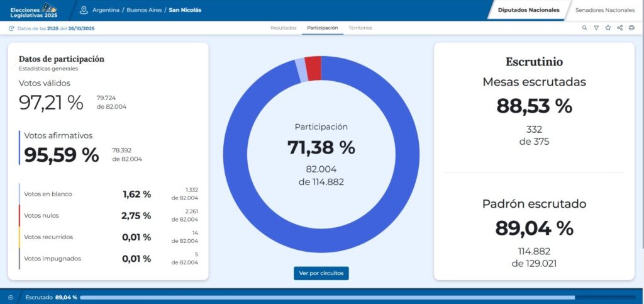Click the San Nicolás breadcrumb
The height and width of the screenshot is (304, 644).
(186, 10)
